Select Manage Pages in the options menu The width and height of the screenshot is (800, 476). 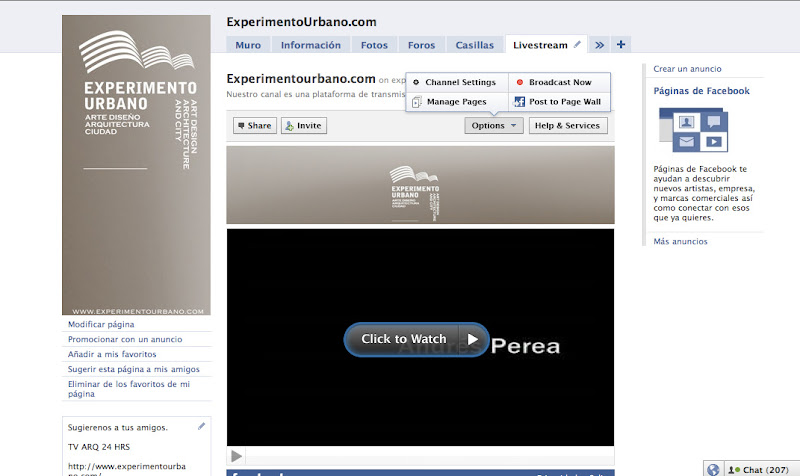pos(457,102)
